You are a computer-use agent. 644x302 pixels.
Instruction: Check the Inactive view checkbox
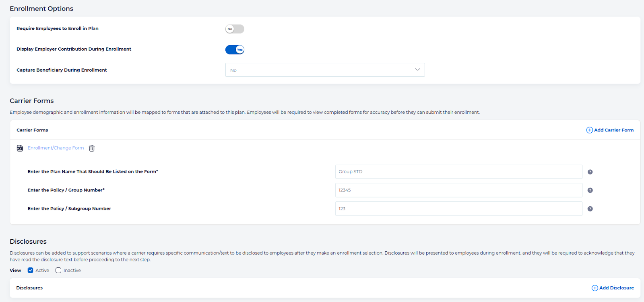(58, 270)
